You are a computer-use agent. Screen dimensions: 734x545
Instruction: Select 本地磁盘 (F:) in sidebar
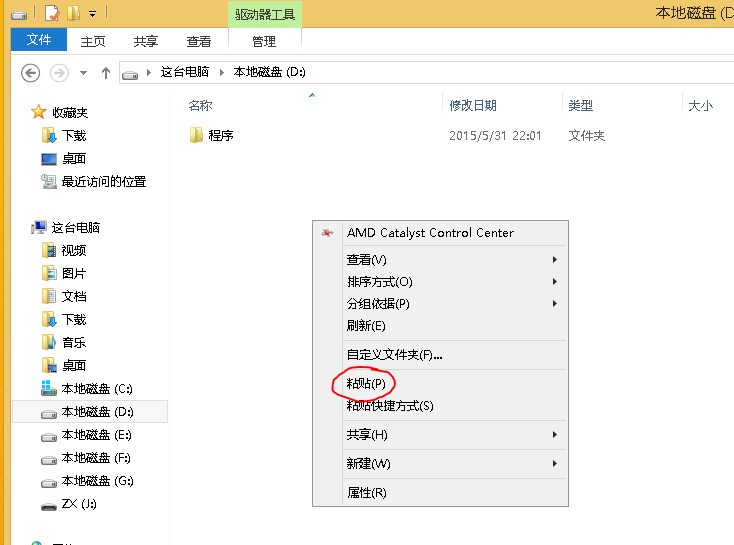[86, 458]
